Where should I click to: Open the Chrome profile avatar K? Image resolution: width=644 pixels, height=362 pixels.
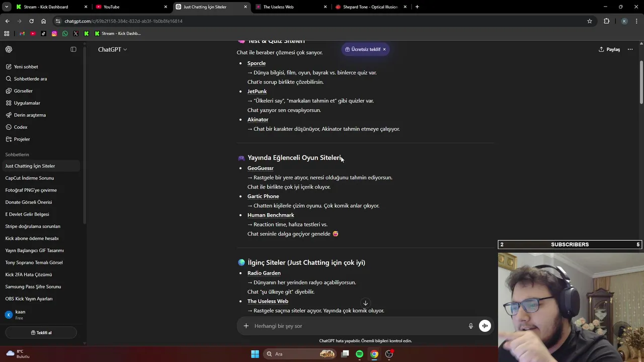(624, 21)
